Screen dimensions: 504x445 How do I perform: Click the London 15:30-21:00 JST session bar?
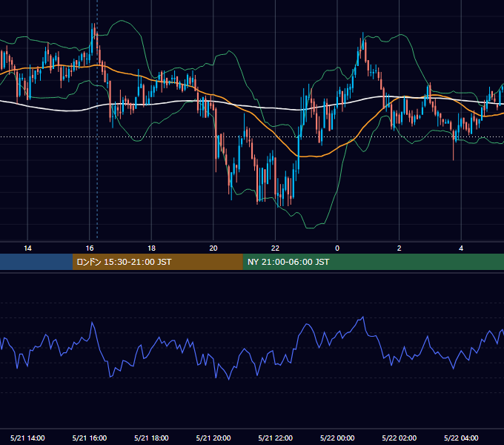(x=157, y=262)
